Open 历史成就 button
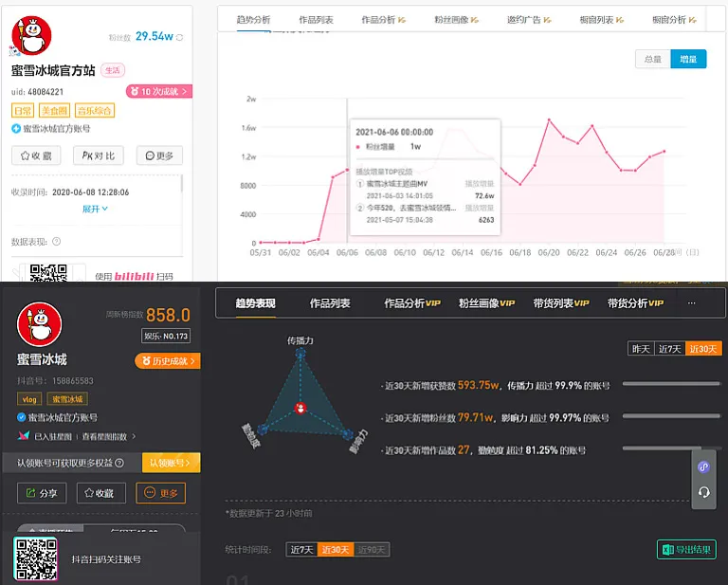Viewport: 728px width, 585px height. click(168, 360)
